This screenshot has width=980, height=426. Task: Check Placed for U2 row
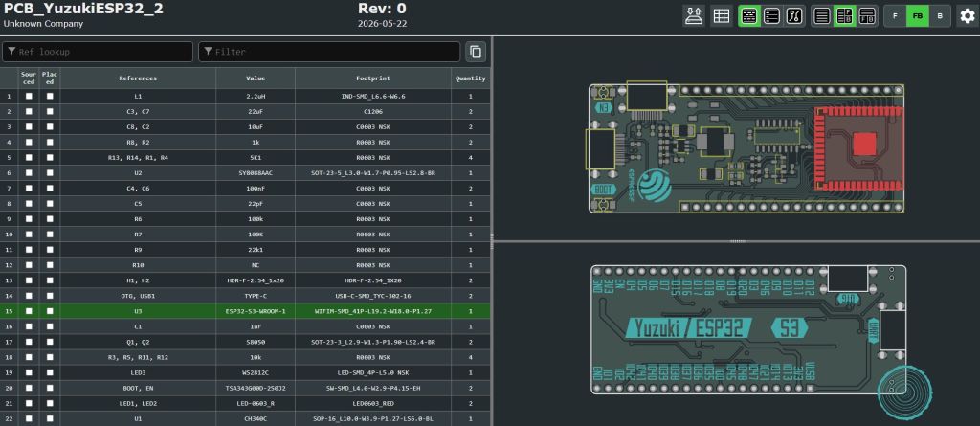tap(50, 172)
